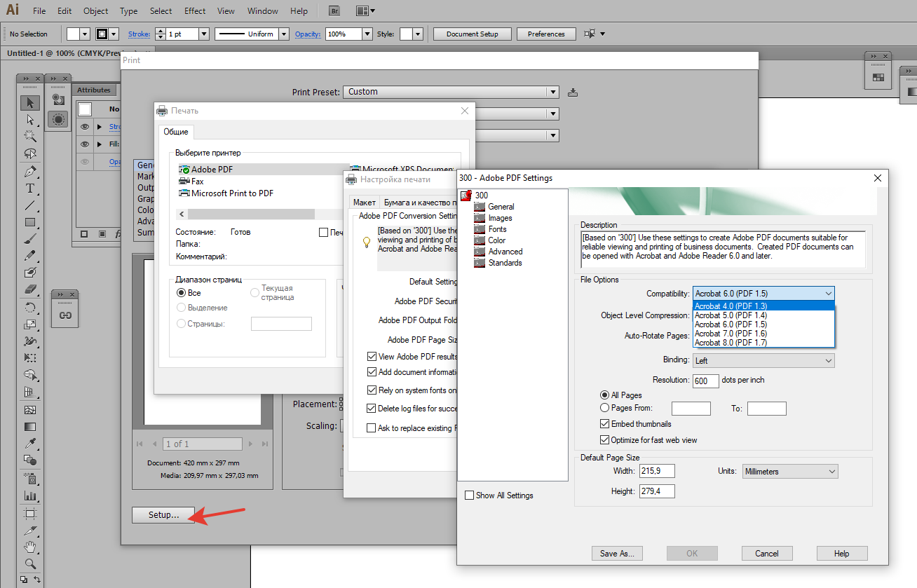Open the Window menu

(263, 11)
